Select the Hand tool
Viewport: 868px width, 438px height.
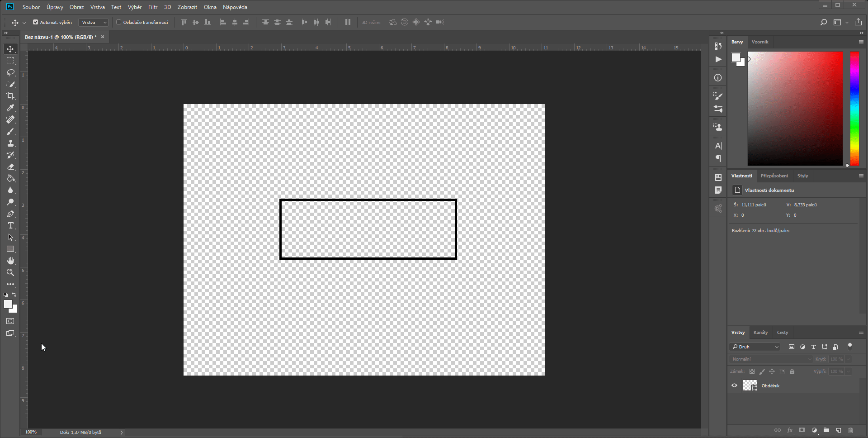tap(10, 261)
